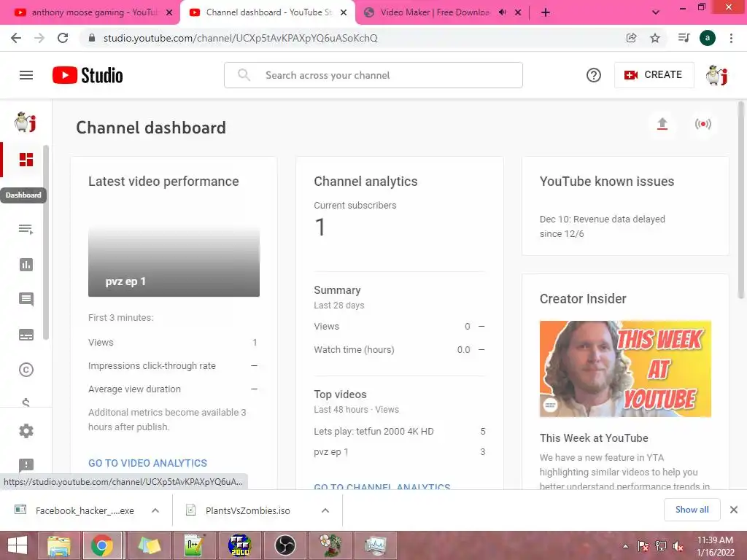Open the Chrome profile avatar
747x560 pixels.
(708, 38)
